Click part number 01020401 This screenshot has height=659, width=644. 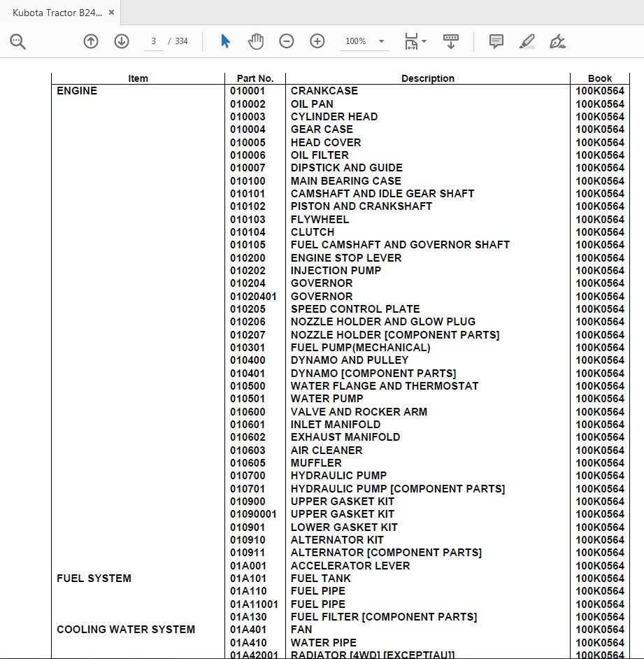(x=253, y=297)
